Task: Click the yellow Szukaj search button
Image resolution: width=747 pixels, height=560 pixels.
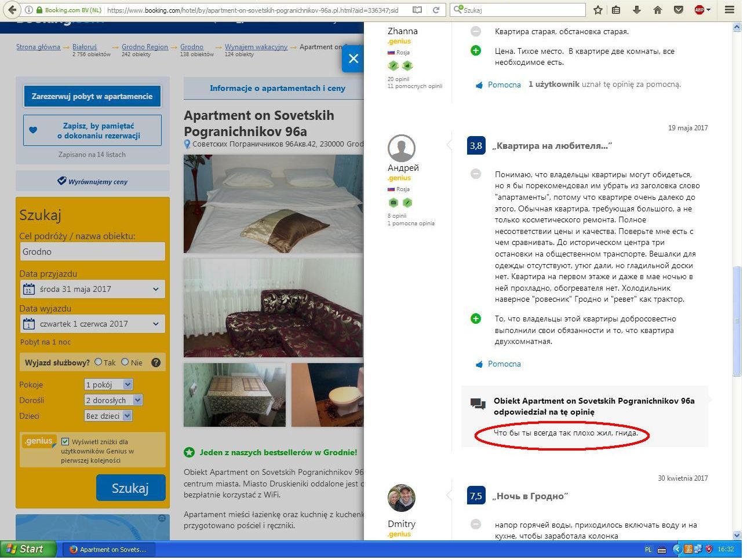Action: [x=130, y=488]
